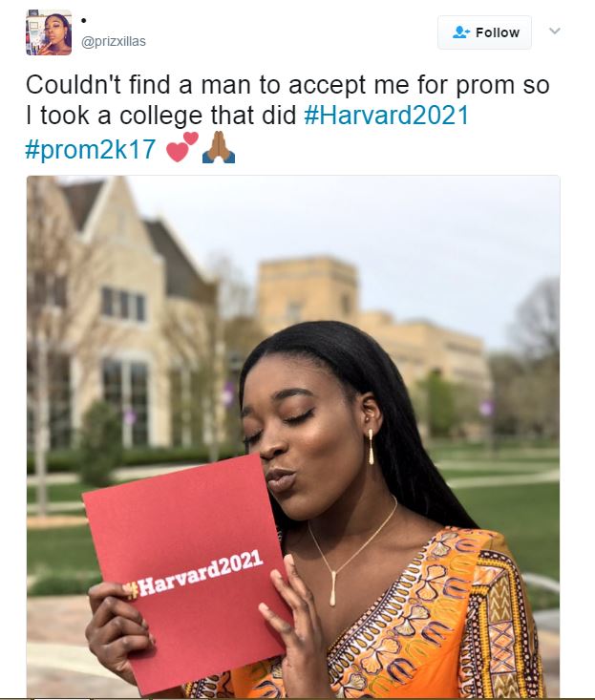Open the #prom2k17 hashtag link
The width and height of the screenshot is (595, 700).
coord(91,149)
